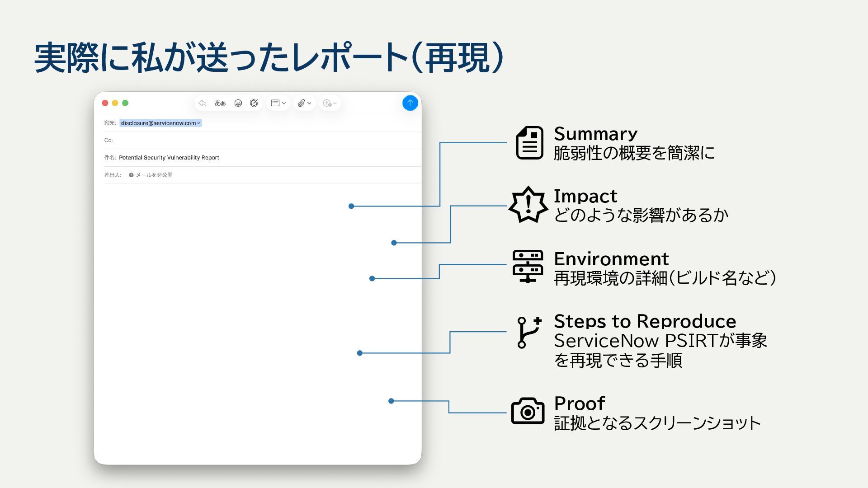Open the text format あぁ option
868x488 pixels.
pyautogui.click(x=220, y=103)
